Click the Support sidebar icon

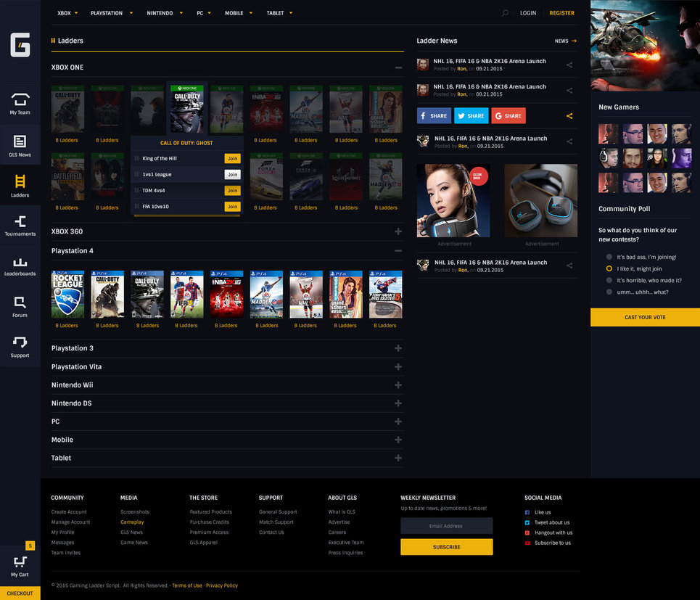(x=20, y=345)
